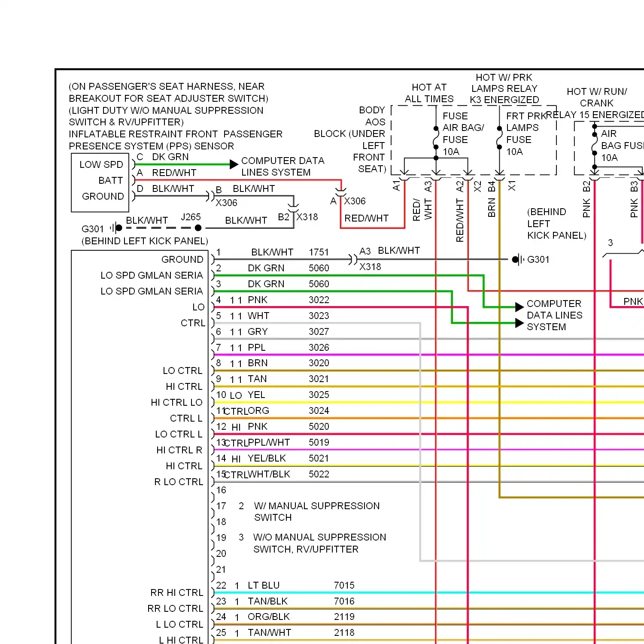Click vertical 'BRN' label at terminal B4
The width and height of the screenshot is (644, 644).
[492, 207]
